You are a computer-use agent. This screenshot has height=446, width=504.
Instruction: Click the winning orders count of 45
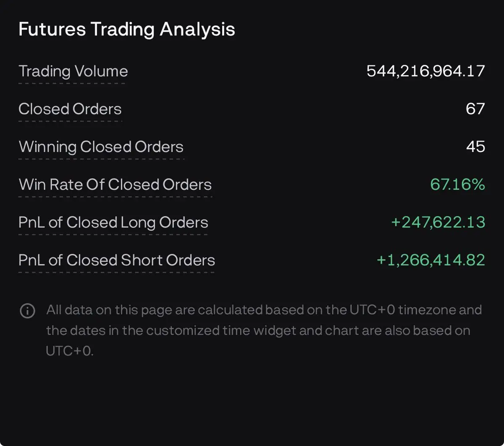pyautogui.click(x=475, y=147)
